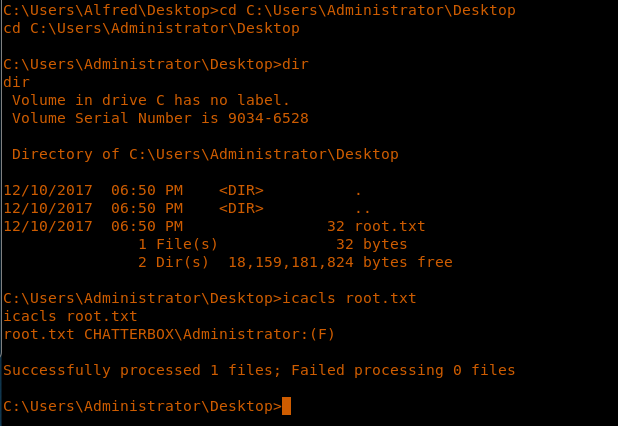Click the orange cursor block at the prompt
This screenshot has height=426, width=618.
tap(286, 406)
